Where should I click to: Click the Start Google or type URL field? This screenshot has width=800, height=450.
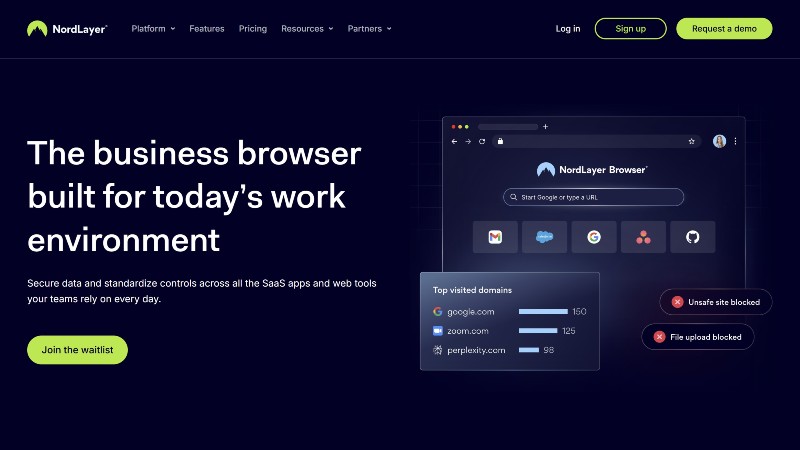tap(593, 197)
